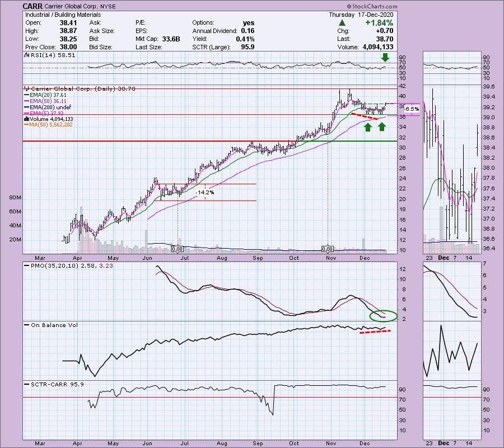
Task: Click the 60M volume axis label
Action: click(15, 212)
